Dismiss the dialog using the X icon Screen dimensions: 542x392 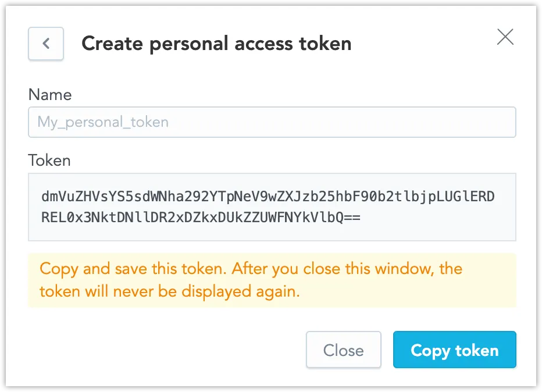coord(505,37)
